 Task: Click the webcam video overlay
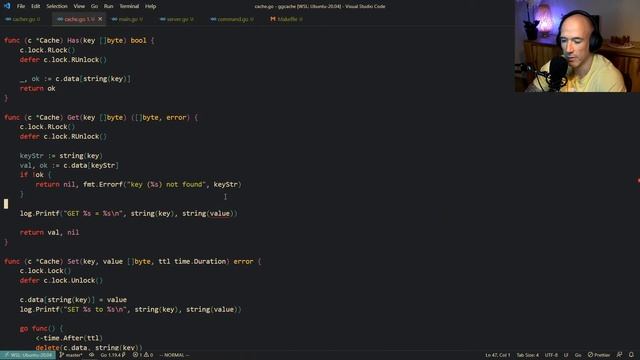pyautogui.click(x=577, y=46)
